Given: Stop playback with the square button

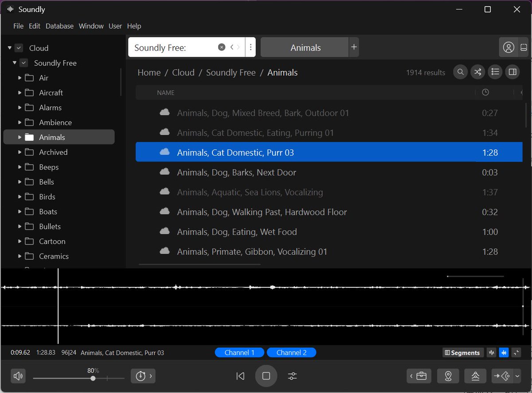Looking at the screenshot, I should click(x=266, y=376).
